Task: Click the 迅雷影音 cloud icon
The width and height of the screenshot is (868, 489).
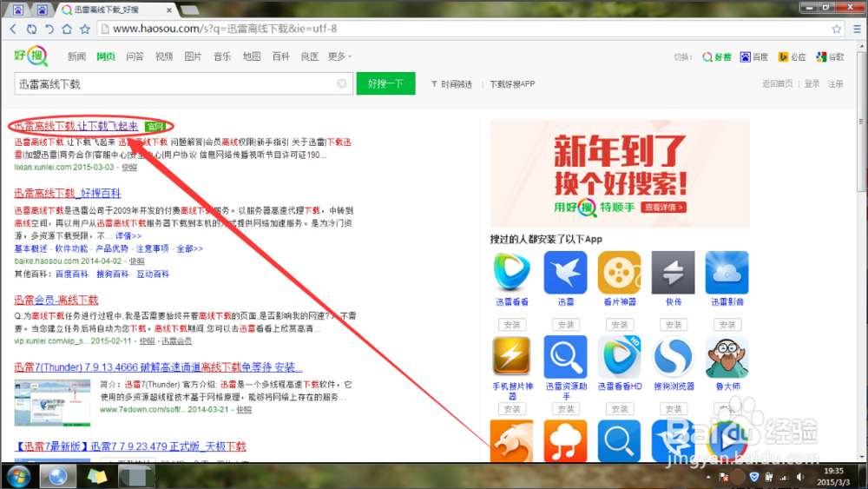Action: [727, 272]
